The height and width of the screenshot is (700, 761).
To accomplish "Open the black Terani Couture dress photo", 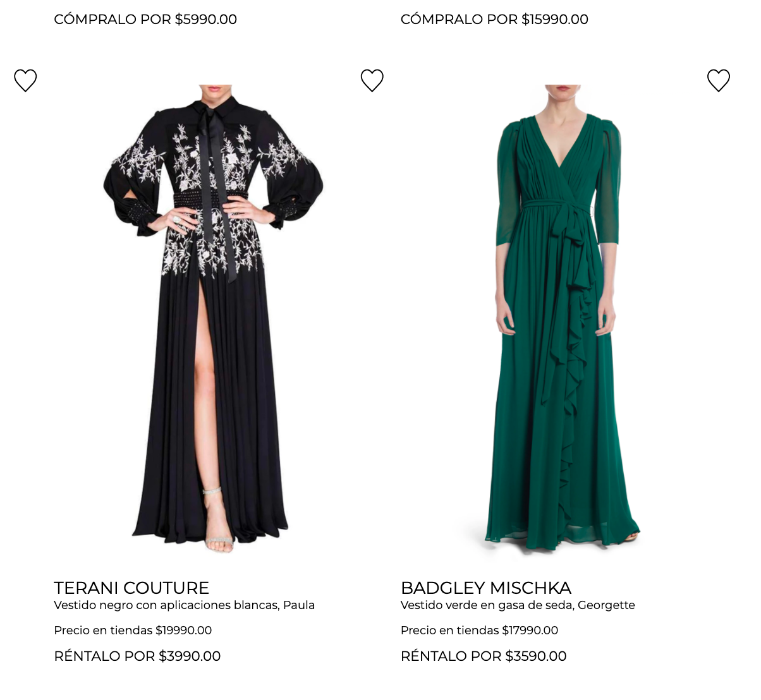I will coord(213,316).
